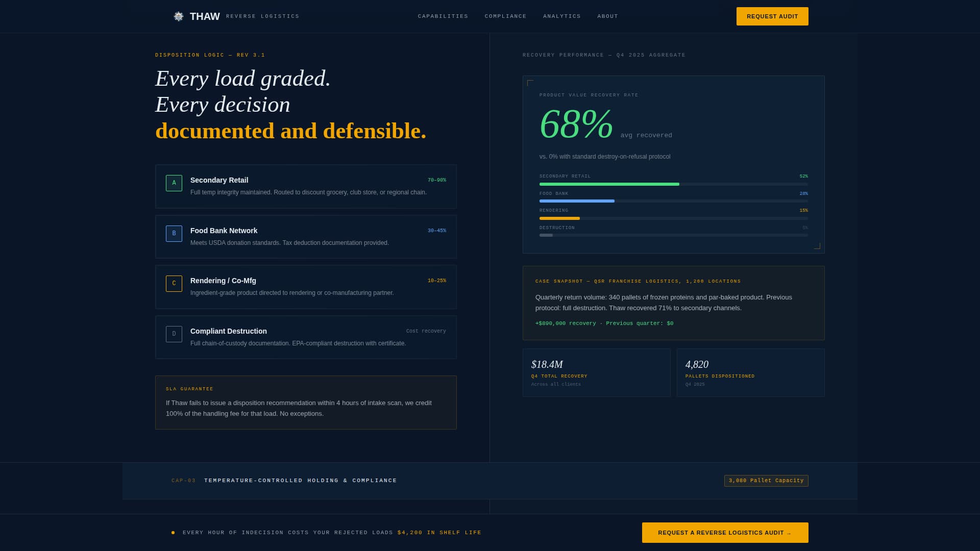Click the orange dot in footer banner
This screenshot has width=980, height=551.
(x=173, y=533)
